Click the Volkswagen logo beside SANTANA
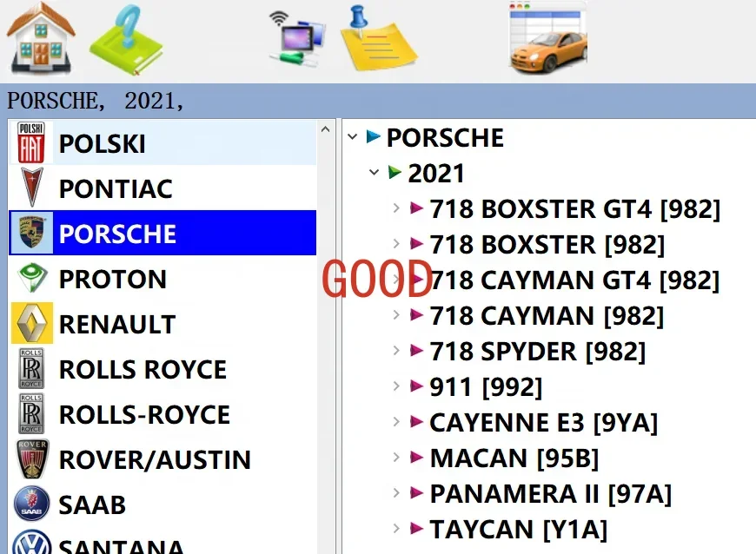Viewport: 756px width, 554px height. 32,544
